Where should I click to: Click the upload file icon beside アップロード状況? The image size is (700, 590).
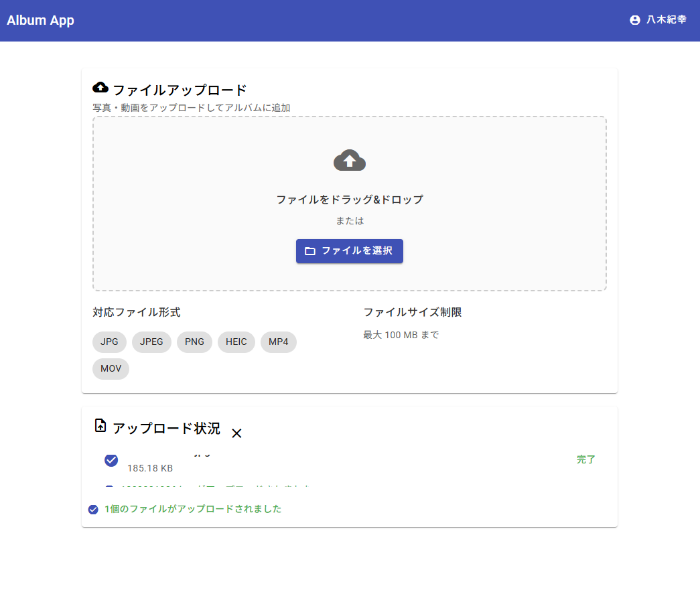100,425
